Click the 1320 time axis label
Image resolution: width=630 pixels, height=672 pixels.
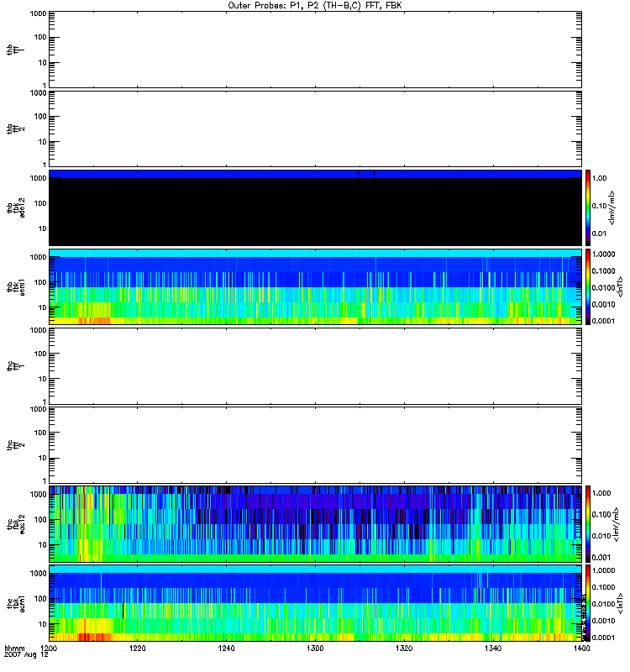pos(404,648)
